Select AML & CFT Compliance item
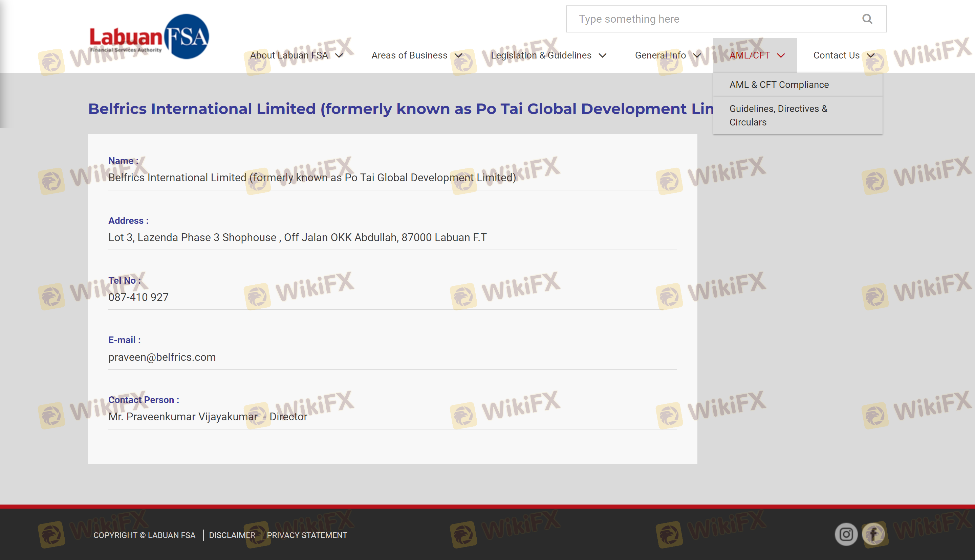This screenshot has height=560, width=975. click(x=779, y=85)
